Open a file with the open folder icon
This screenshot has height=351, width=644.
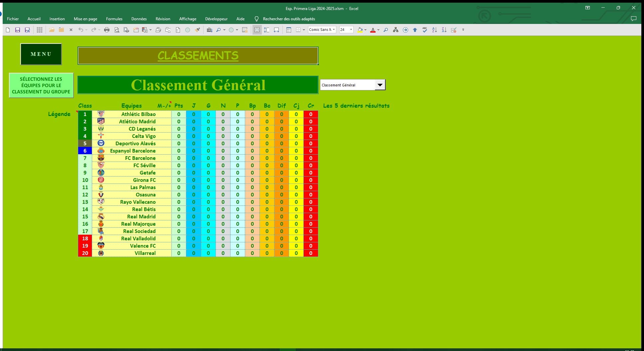tap(52, 30)
